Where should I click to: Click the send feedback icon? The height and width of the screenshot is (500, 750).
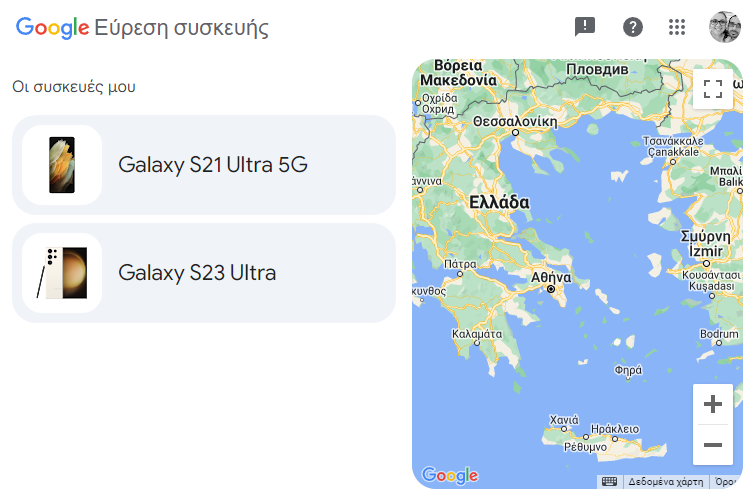585,26
